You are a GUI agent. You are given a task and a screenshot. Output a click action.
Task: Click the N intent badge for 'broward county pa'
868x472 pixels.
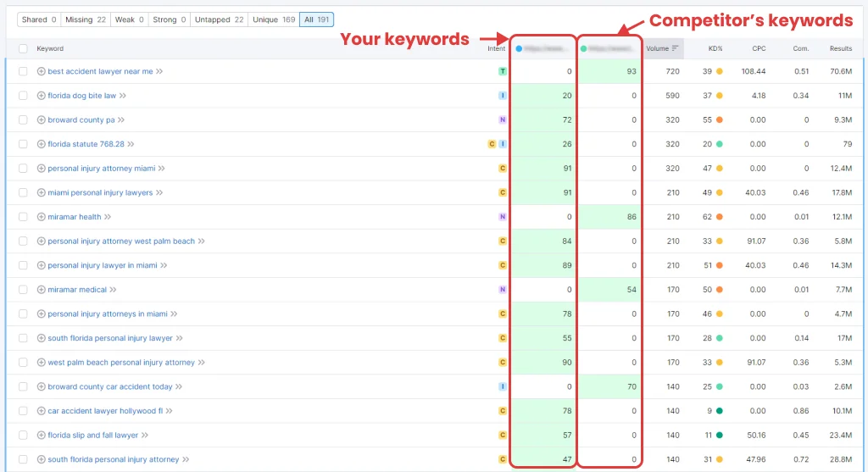[x=502, y=120]
